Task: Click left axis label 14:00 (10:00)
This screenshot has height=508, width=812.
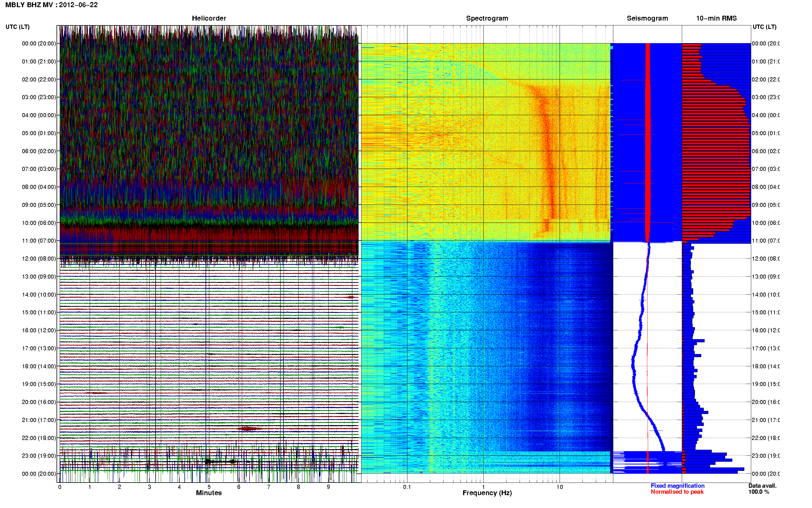Action: point(39,295)
